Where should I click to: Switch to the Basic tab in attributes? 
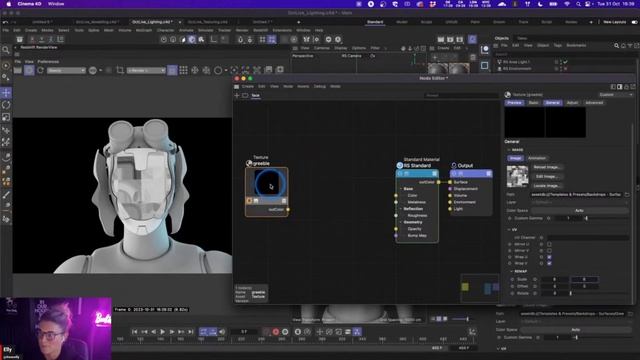coord(533,103)
